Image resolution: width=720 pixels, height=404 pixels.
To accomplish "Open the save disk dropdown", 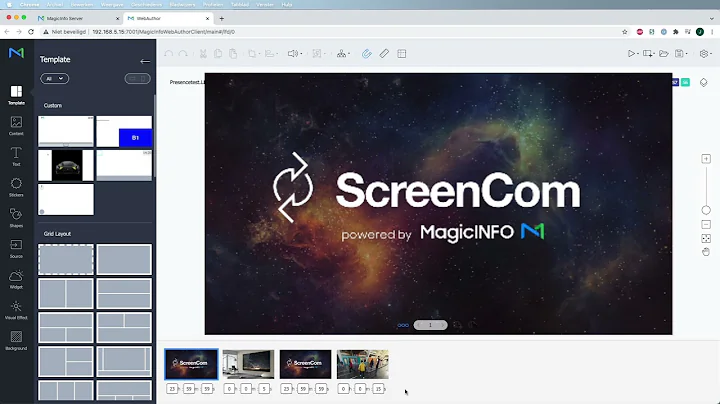I will [681, 54].
